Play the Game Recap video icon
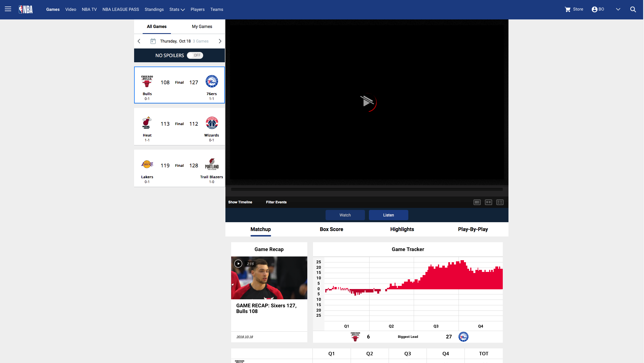 click(238, 264)
